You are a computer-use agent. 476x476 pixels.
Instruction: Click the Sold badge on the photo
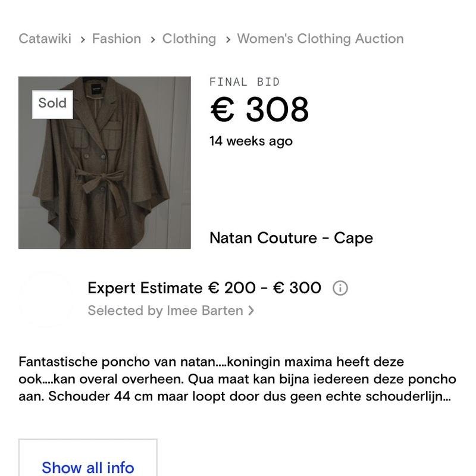(x=52, y=104)
